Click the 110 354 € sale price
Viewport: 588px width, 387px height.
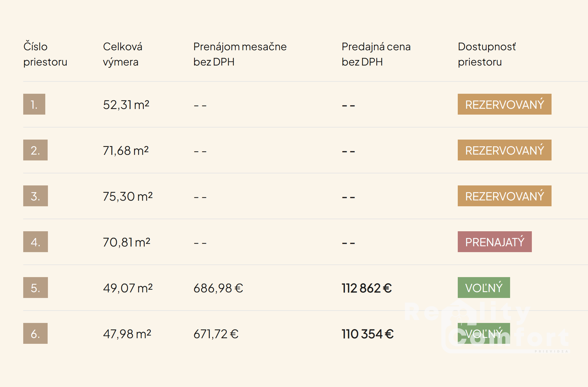367,334
